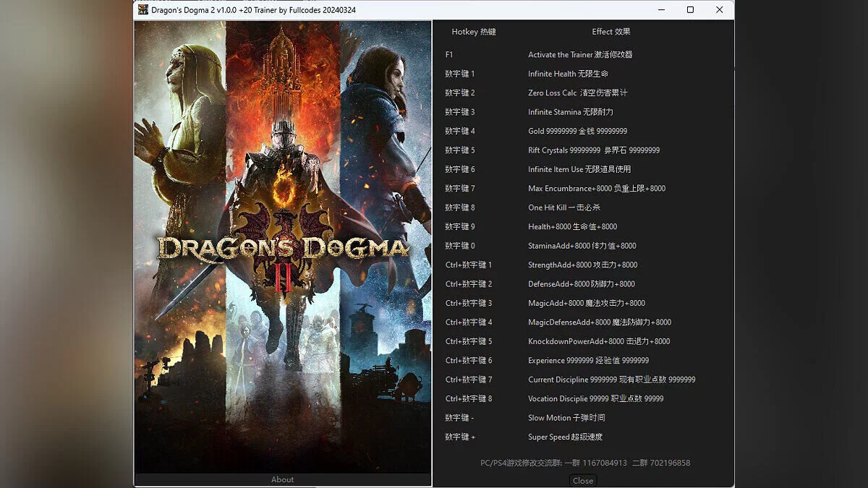The width and height of the screenshot is (868, 488).
Task: Click the Dragon's Dogma II cover art
Action: (283, 247)
